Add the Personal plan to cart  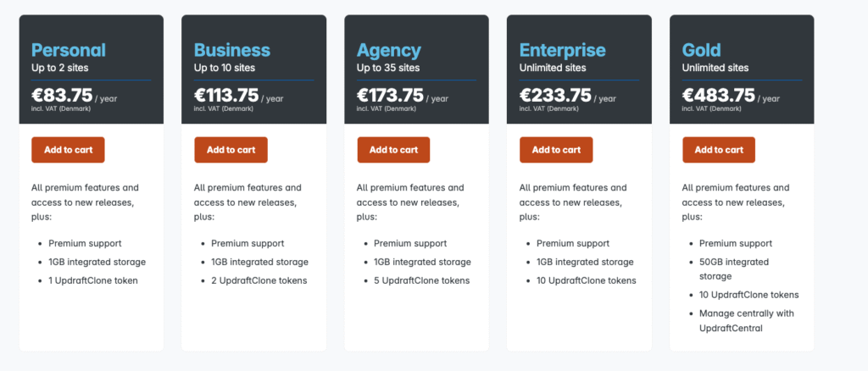pos(68,150)
